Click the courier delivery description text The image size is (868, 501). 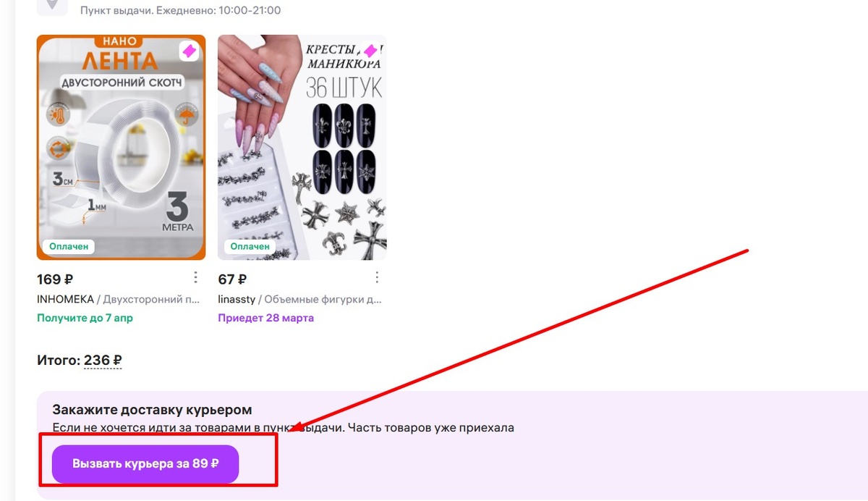tap(283, 428)
